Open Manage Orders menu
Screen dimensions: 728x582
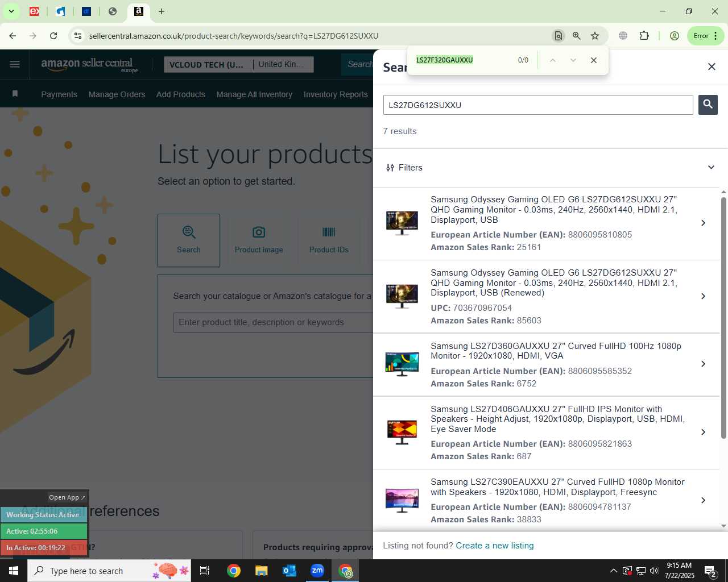click(117, 94)
